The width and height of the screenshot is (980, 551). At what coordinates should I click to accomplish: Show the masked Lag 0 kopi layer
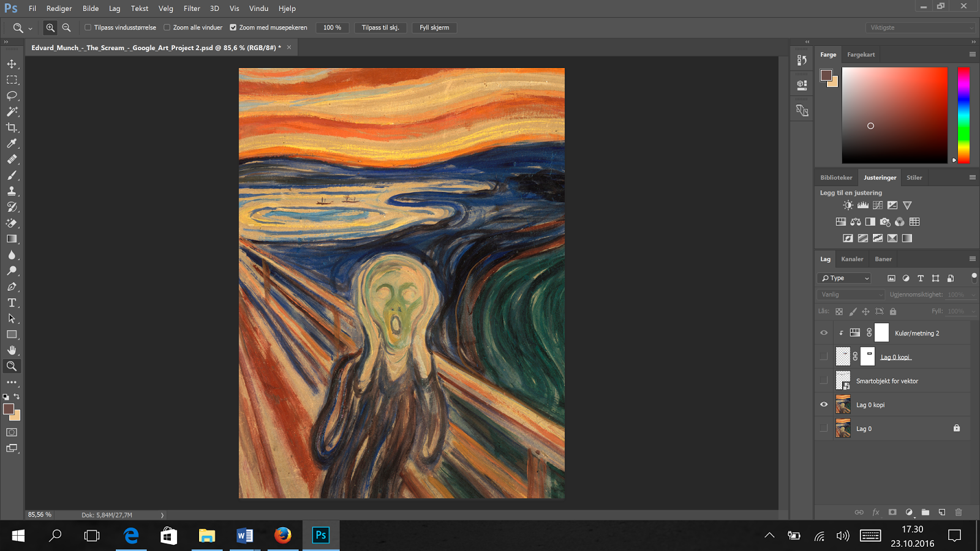click(824, 357)
